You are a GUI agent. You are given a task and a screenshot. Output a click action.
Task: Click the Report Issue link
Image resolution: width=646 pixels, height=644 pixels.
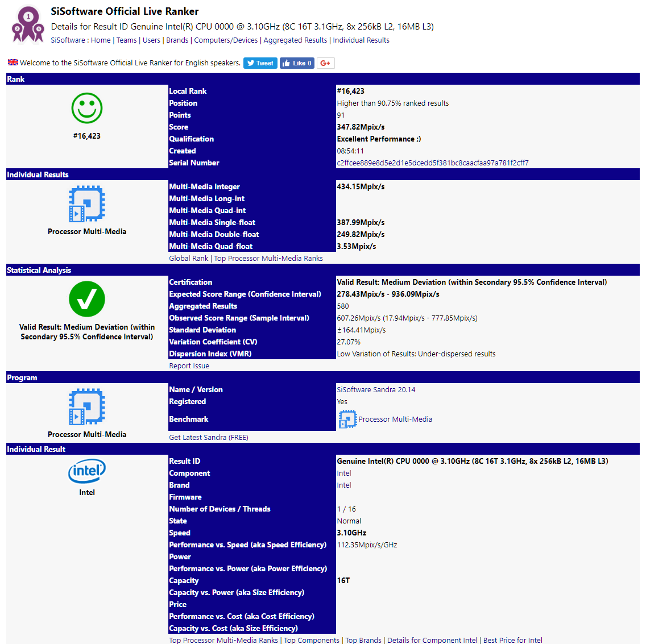click(x=189, y=365)
